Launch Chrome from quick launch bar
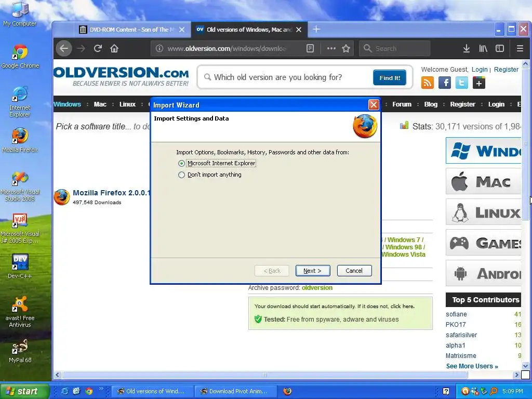This screenshot has width=532, height=399. tap(89, 391)
